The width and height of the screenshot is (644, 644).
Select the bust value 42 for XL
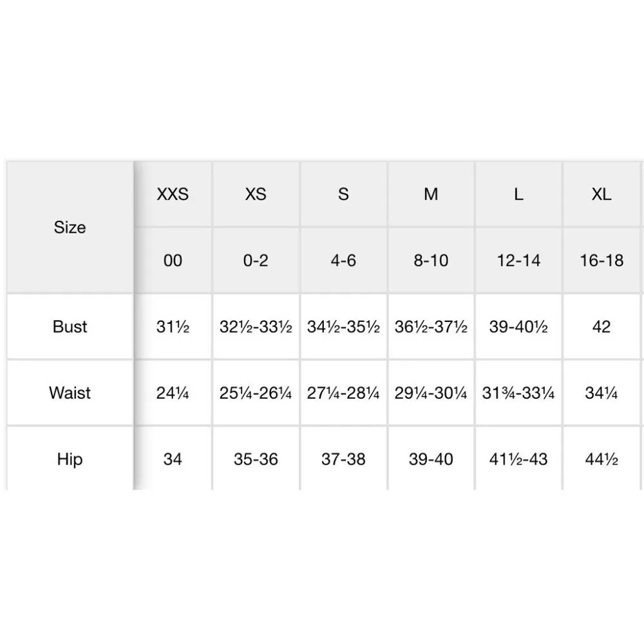pyautogui.click(x=601, y=327)
